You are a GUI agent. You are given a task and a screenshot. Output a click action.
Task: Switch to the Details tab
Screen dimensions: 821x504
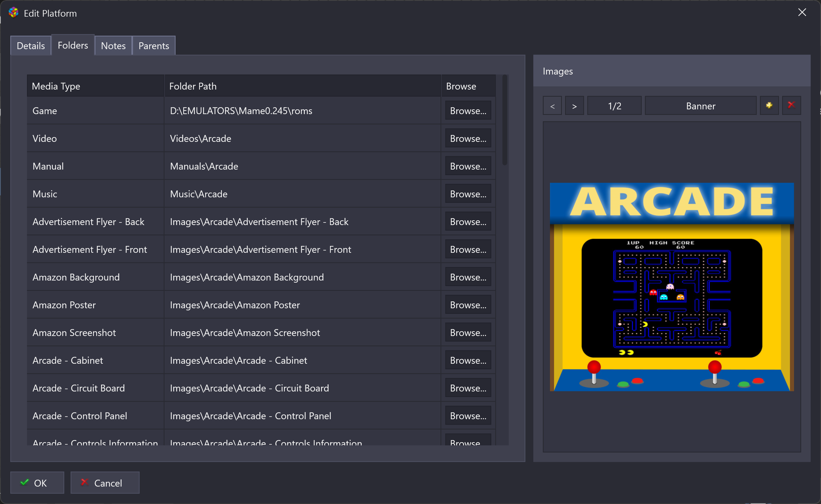[x=31, y=46]
